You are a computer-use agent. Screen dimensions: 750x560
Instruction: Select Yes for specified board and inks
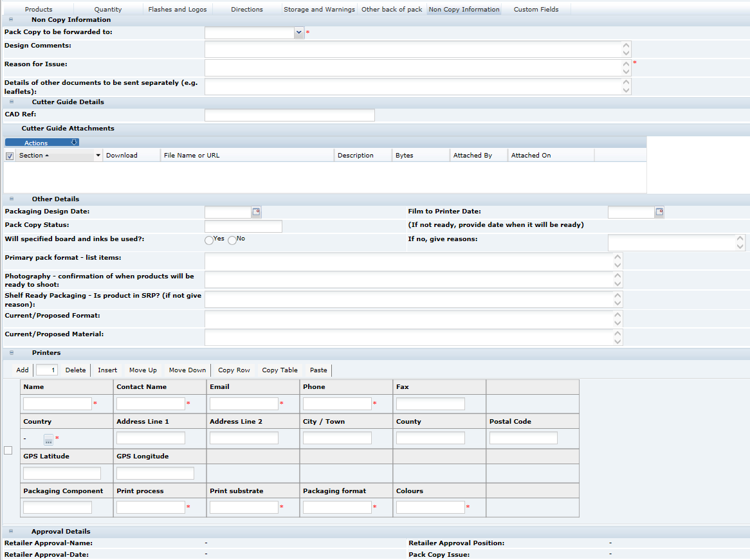point(209,240)
